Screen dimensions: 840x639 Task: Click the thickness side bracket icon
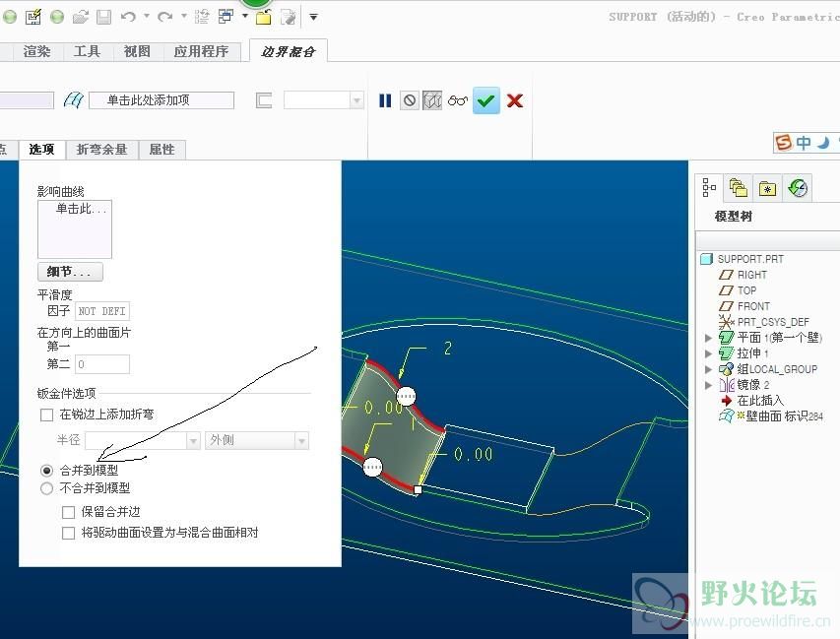264,100
